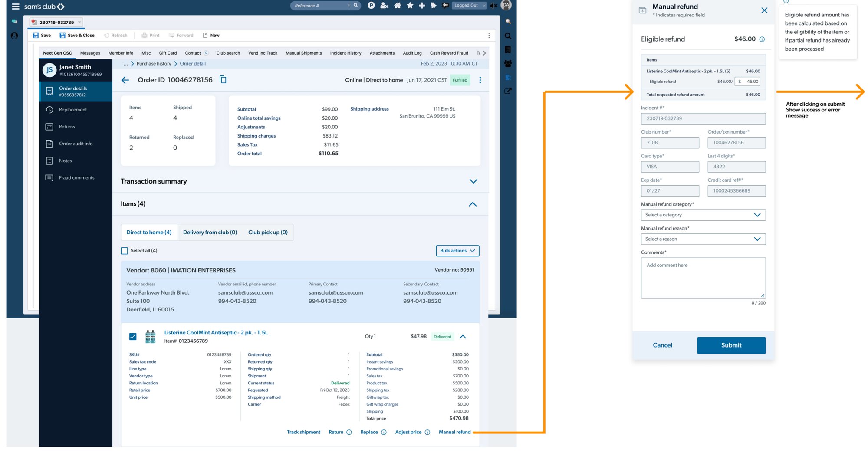This screenshot has width=868, height=459.
Task: Click the search magnifier in Reference # box
Action: click(355, 6)
